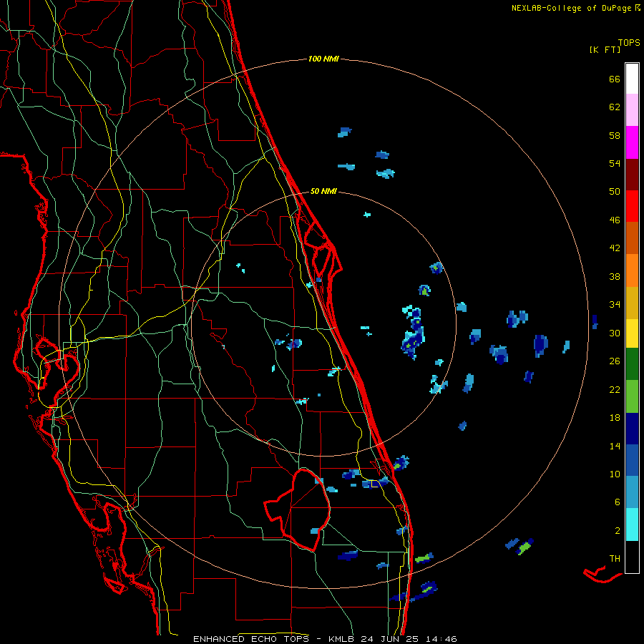The height and width of the screenshot is (644, 644).
Task: Select the legend value "22"
Action: 615,389
